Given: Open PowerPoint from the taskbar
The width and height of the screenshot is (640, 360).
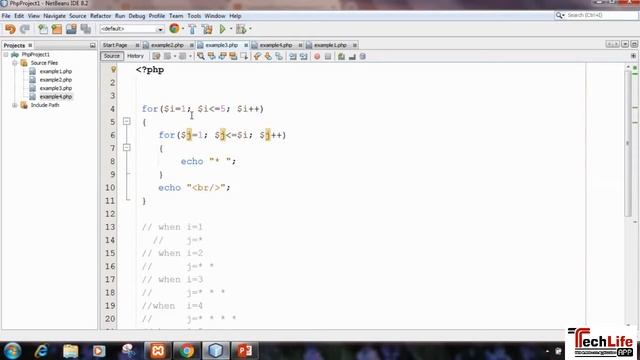Looking at the screenshot, I should [244, 351].
